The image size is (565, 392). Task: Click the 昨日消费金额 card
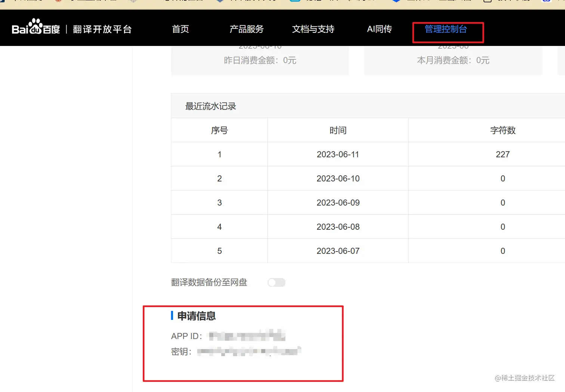(260, 60)
